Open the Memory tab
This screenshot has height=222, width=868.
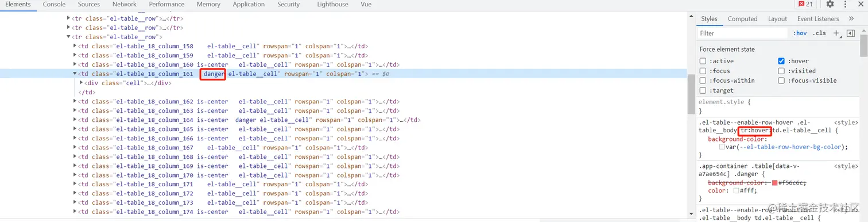208,4
